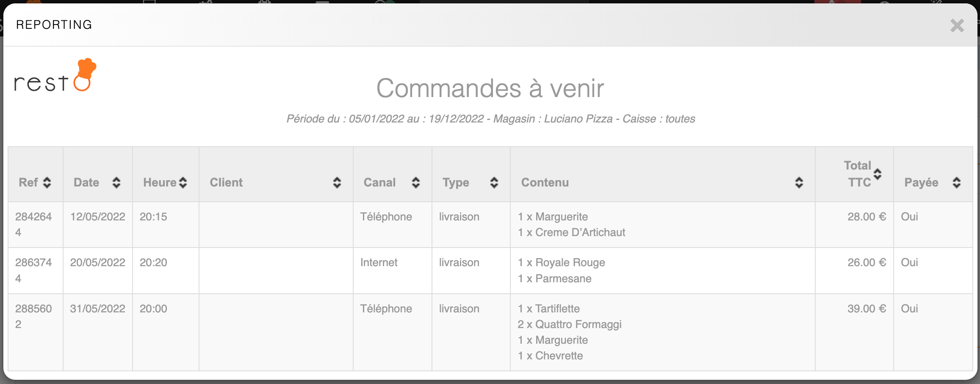This screenshot has width=980, height=384.
Task: Close the Reporting dialog
Action: point(957,25)
